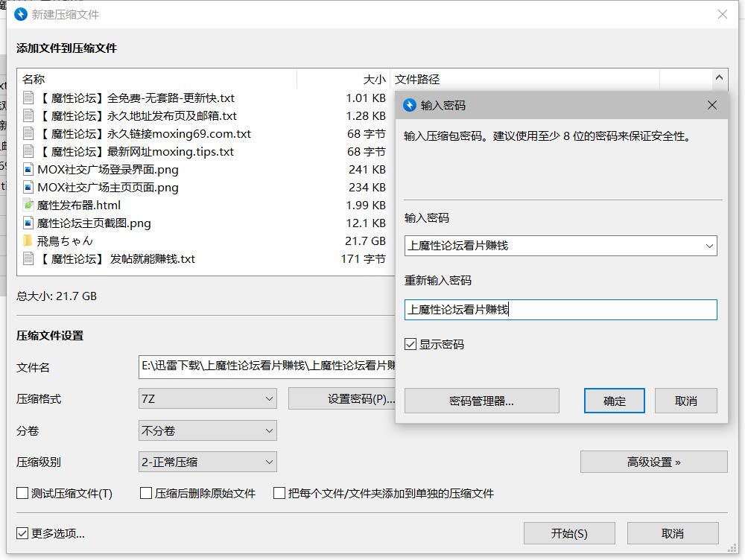
Task: Click the file icon of 永久地址发布页及邮箱.txt
Action: (x=28, y=116)
